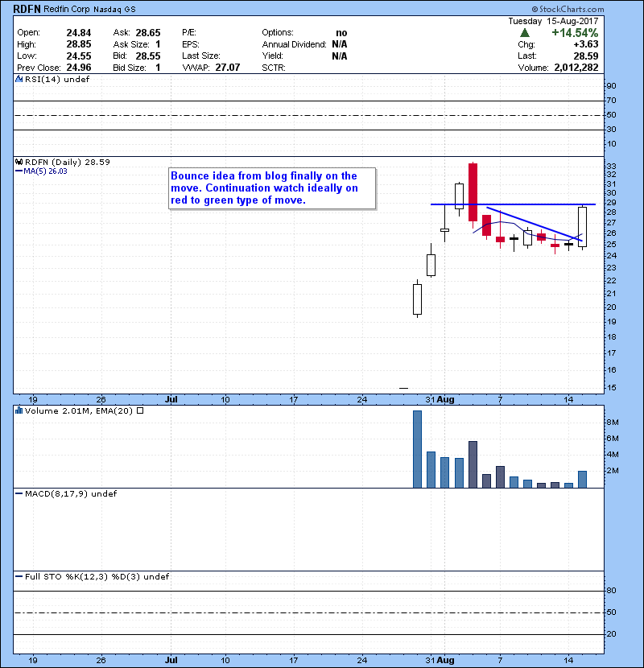This screenshot has width=644, height=668.
Task: Click the Ask price 28.65
Action: pos(148,33)
